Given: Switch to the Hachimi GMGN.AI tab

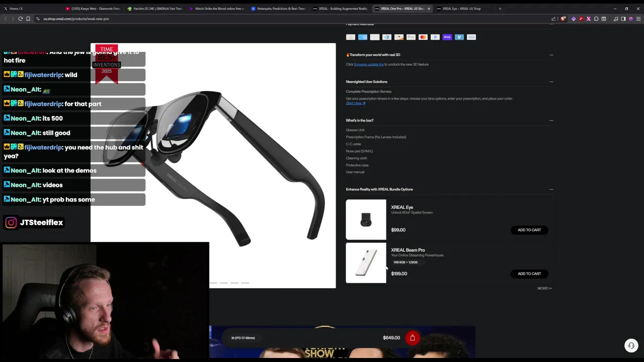Looking at the screenshot, I should [x=155, y=9].
